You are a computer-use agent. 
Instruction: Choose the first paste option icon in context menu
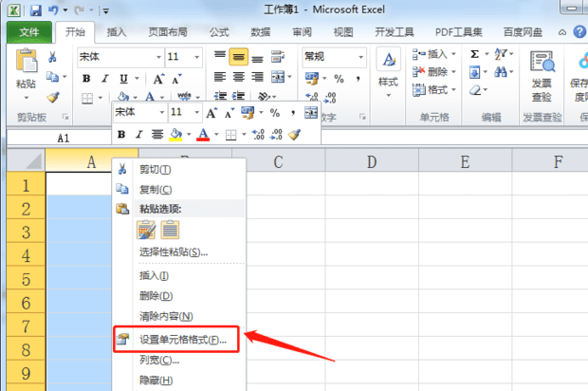pyautogui.click(x=146, y=230)
